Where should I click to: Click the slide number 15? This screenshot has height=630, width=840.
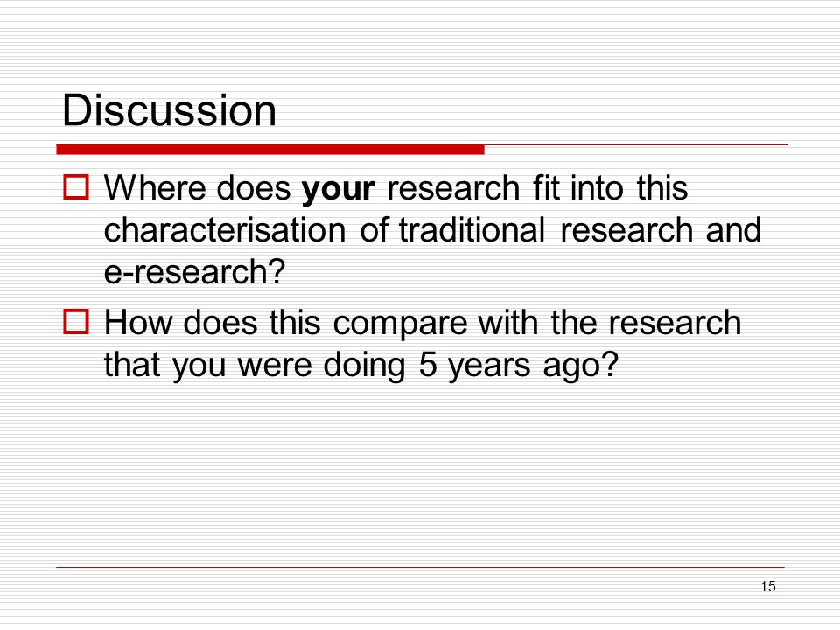pyautogui.click(x=767, y=586)
